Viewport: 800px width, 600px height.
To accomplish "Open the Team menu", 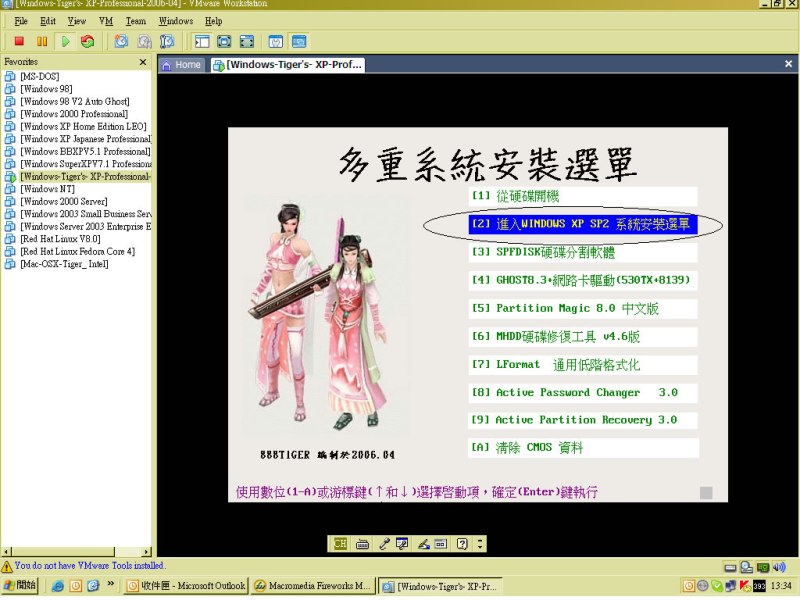I will 136,21.
